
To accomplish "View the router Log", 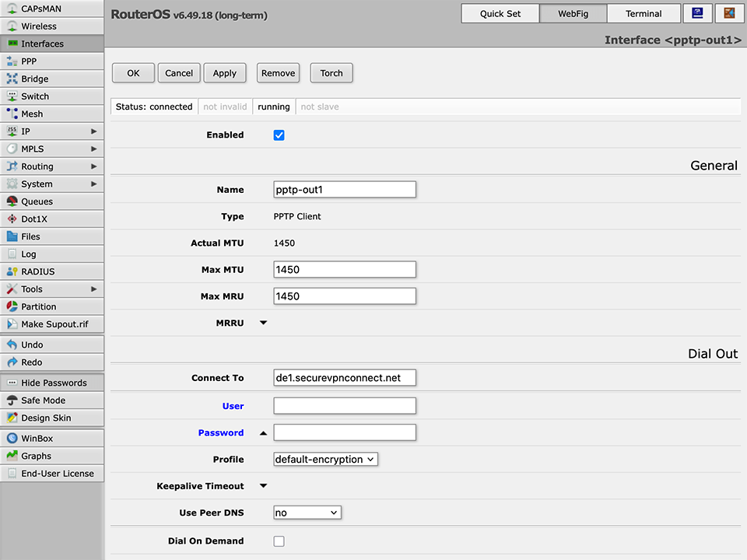I will coord(27,254).
